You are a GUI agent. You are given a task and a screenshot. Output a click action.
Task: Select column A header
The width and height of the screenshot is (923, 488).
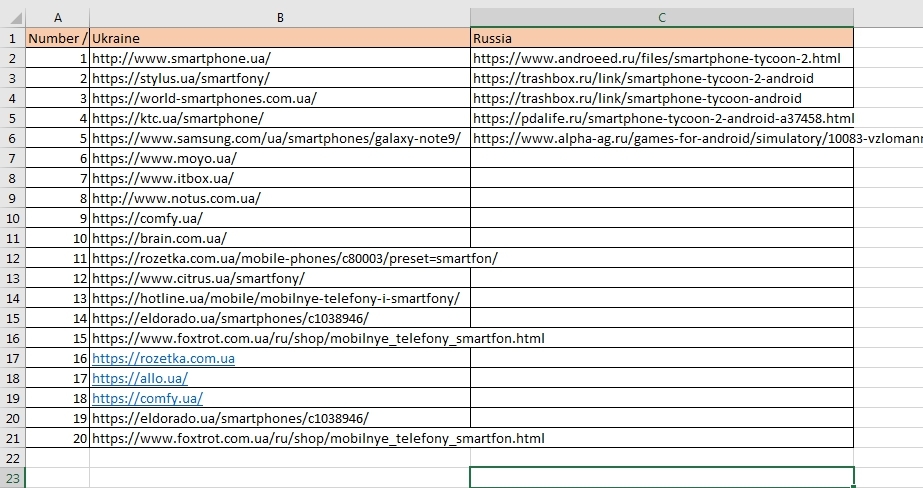(58, 18)
